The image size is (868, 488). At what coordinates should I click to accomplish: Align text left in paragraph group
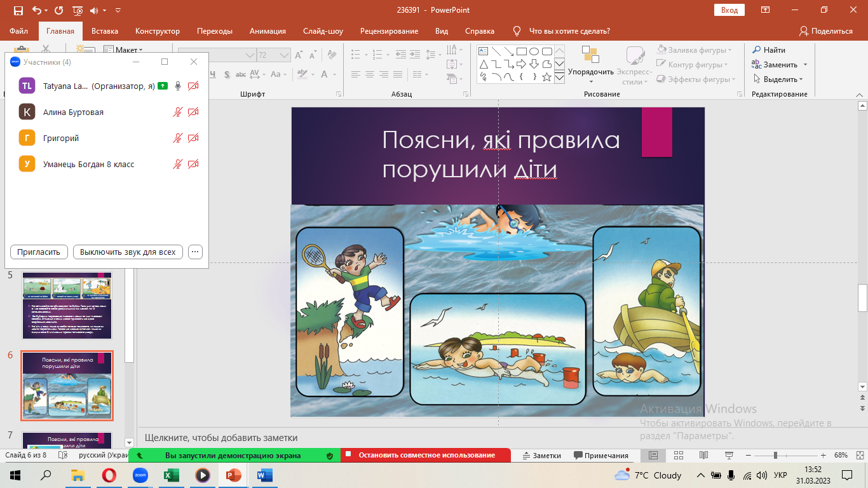tap(356, 74)
